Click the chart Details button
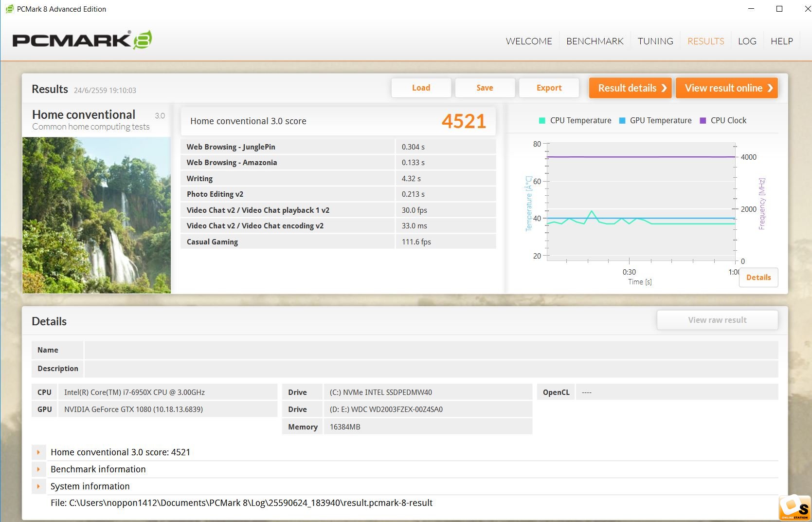This screenshot has height=522, width=812. (758, 277)
